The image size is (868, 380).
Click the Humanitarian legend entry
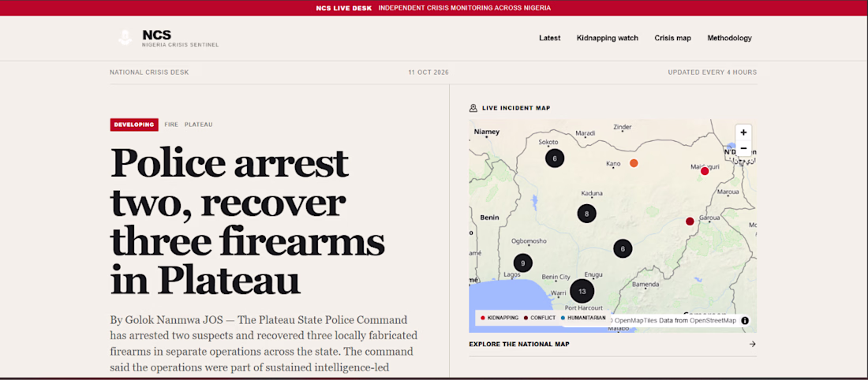point(583,318)
